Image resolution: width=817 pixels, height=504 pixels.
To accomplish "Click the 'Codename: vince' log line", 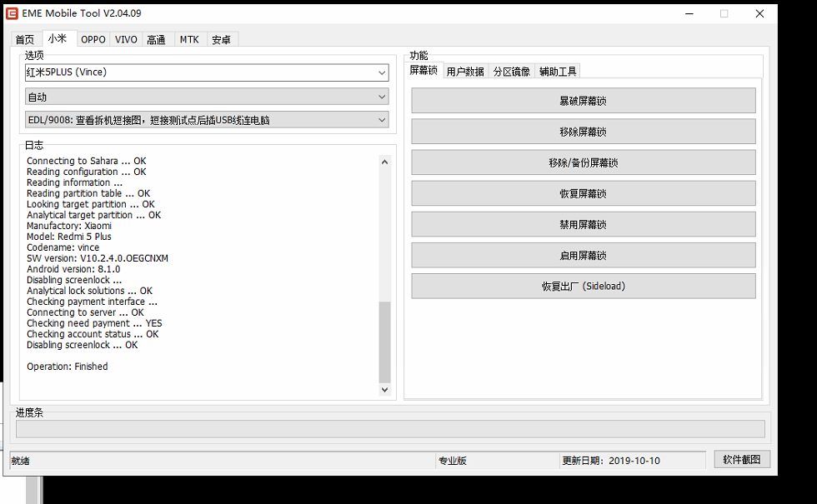I will coord(63,247).
